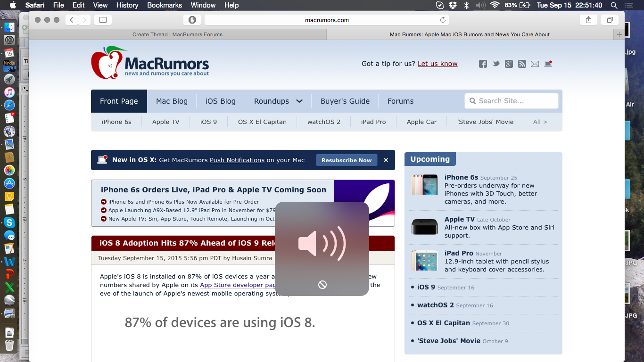Open the MacRumors Google Plus icon
Screen dimensions: 644x362
(x=509, y=64)
